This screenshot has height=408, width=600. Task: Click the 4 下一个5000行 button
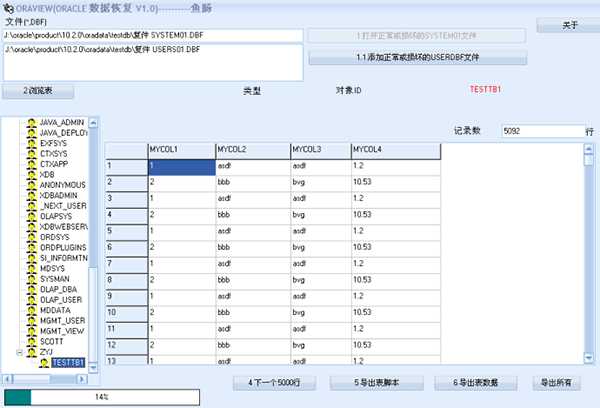(x=274, y=383)
